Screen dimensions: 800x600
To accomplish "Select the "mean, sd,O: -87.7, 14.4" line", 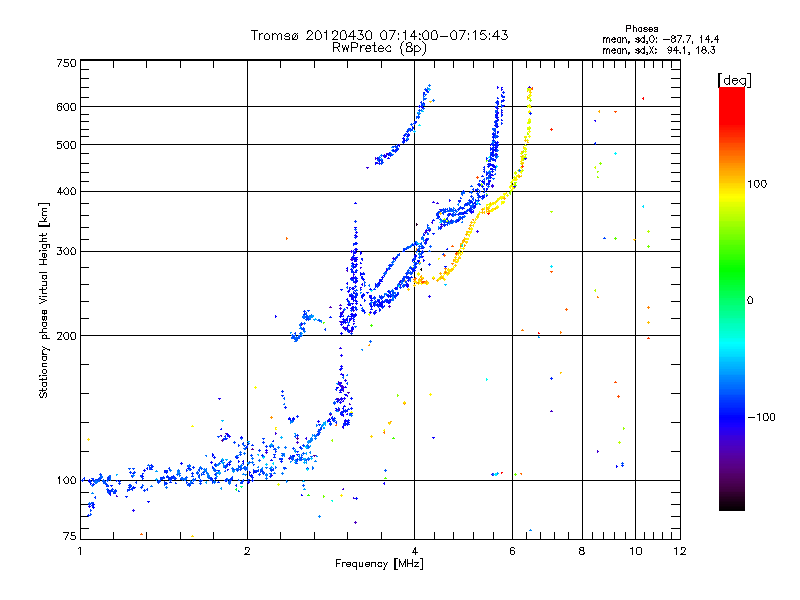I will [661, 39].
